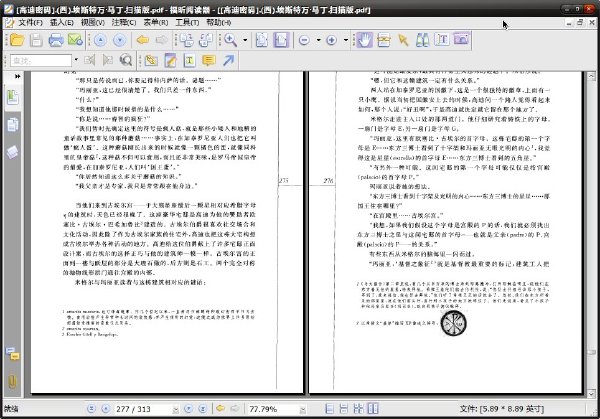Open the 插入(E) menu
Viewport: 600px width, 419px height.
pyautogui.click(x=61, y=23)
